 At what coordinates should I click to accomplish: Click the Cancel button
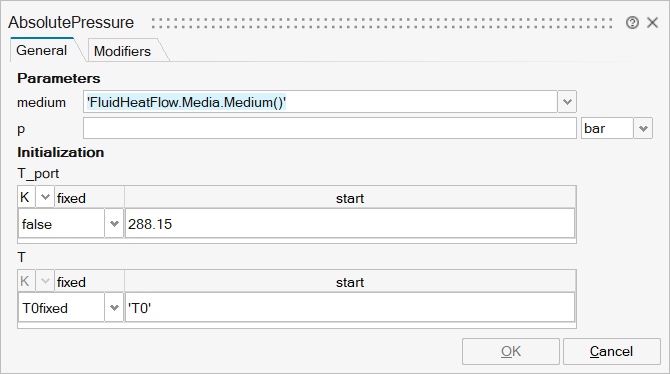click(x=611, y=351)
